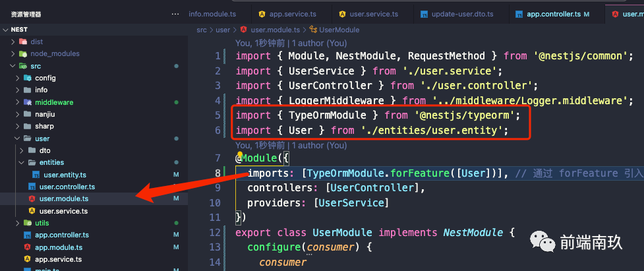Switch to the app.controller.ts tab
Image resolution: width=644 pixels, height=271 pixels.
tap(556, 14)
